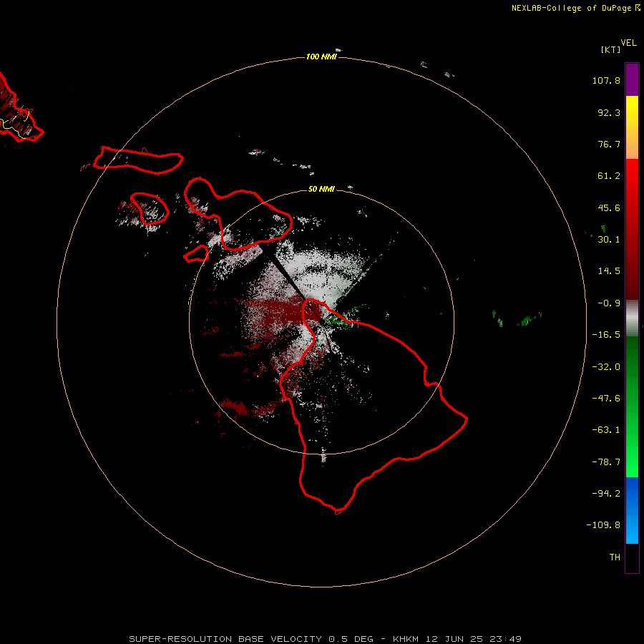
Task: Pick the yellow band of the velocity color bar
Action: [632, 109]
